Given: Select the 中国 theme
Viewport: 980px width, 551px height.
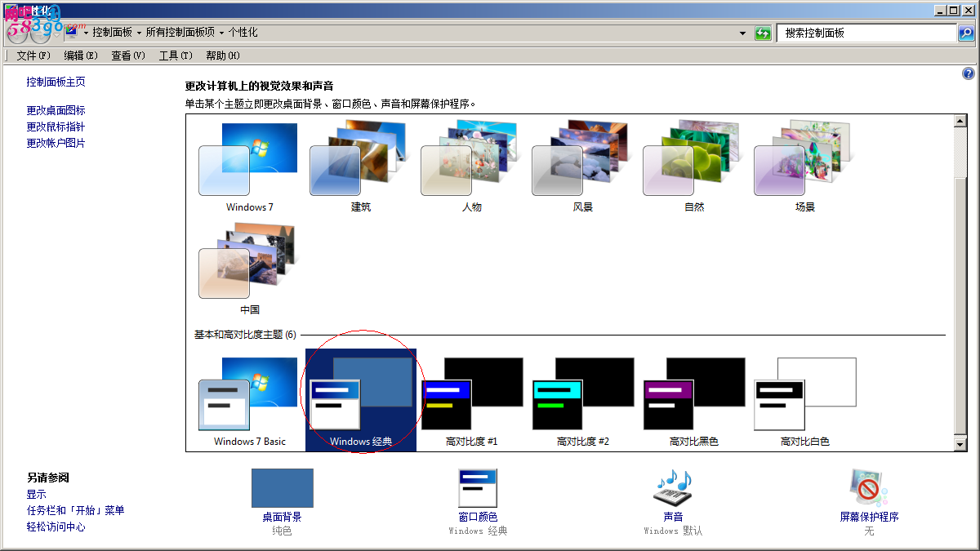Looking at the screenshot, I should (249, 269).
